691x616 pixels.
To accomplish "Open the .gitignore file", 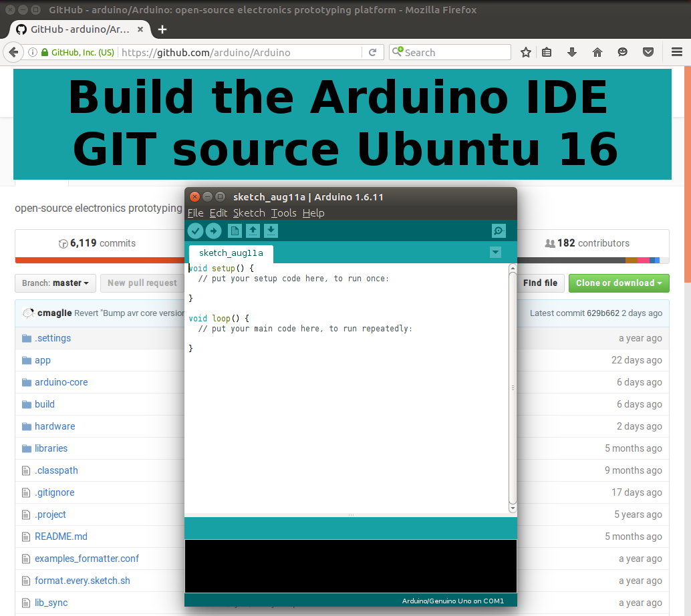I will pyautogui.click(x=55, y=492).
